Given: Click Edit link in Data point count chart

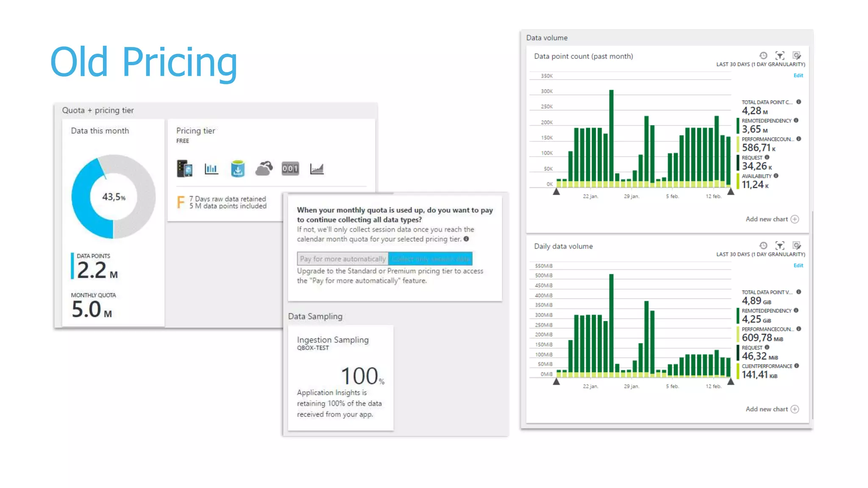Looking at the screenshot, I should click(x=798, y=75).
